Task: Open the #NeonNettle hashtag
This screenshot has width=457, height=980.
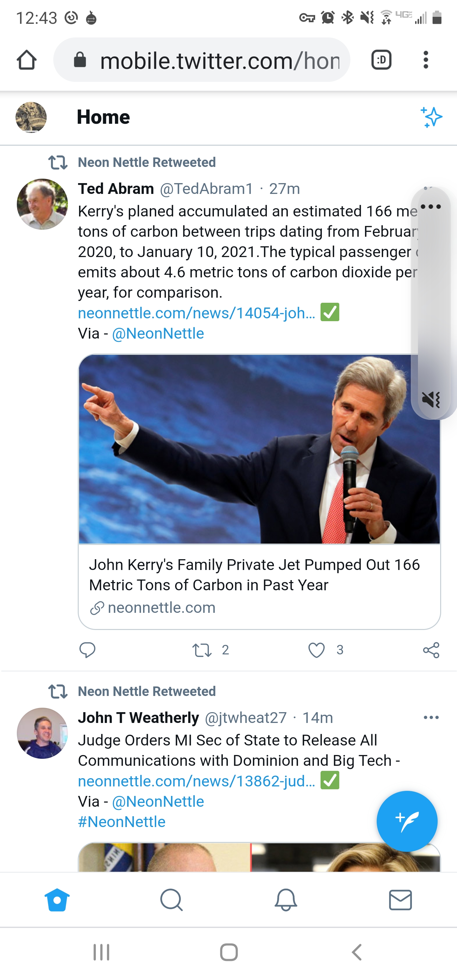Action: click(122, 822)
